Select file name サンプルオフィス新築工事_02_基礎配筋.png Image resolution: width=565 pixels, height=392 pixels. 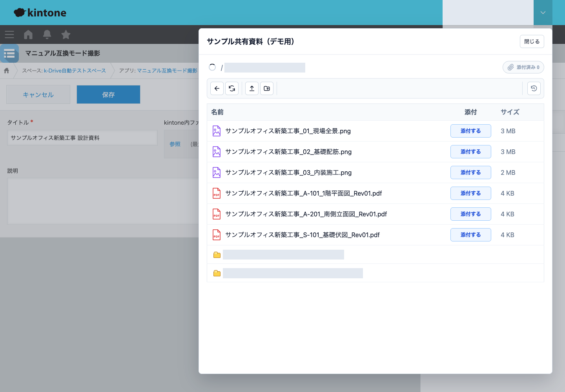288,152
